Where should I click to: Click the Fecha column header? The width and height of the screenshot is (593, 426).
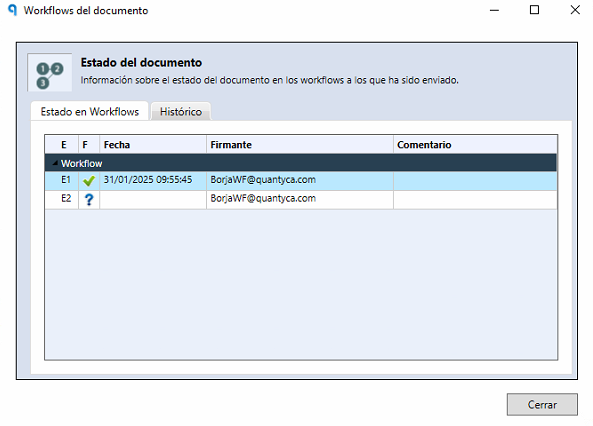click(153, 145)
